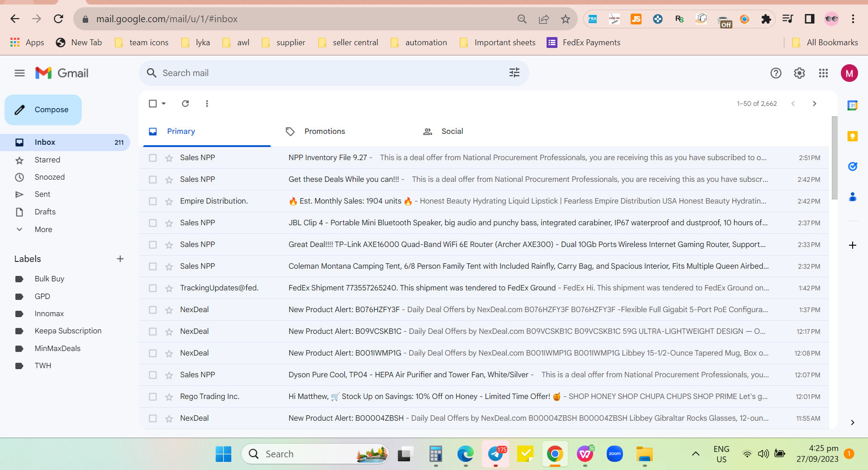Open Snoozed folder
This screenshot has width=868, height=470.
coord(50,177)
